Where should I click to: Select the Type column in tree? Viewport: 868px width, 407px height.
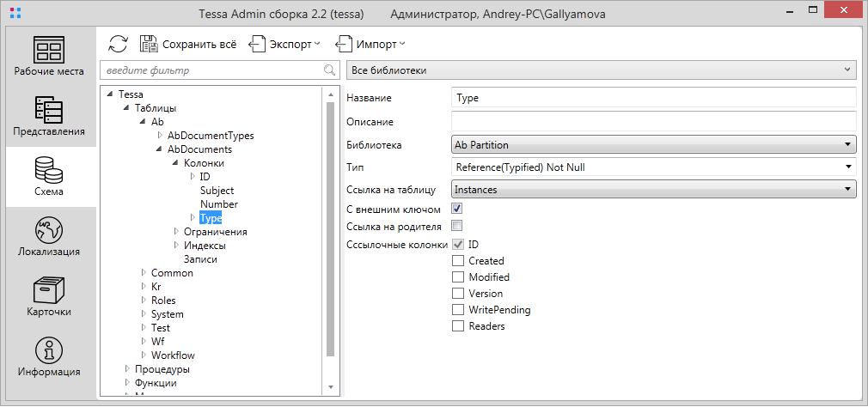tap(211, 218)
